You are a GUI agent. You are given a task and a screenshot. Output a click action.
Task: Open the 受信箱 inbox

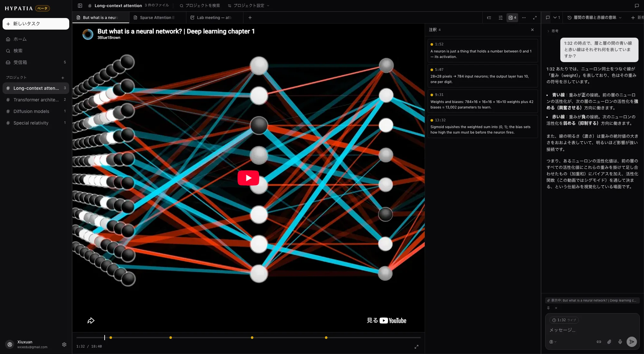pyautogui.click(x=36, y=62)
